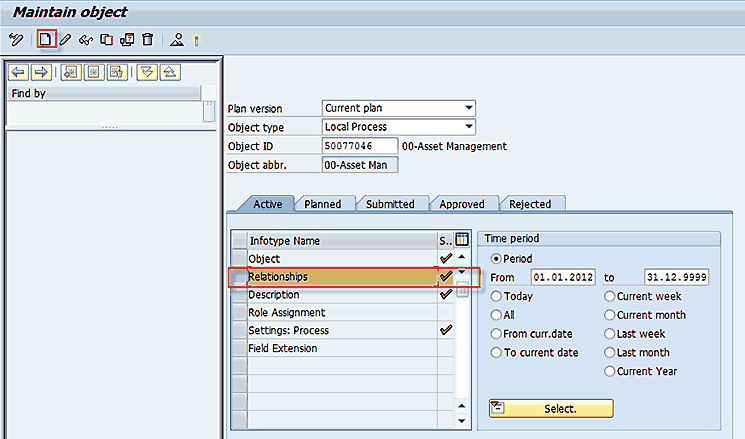Choose the Last month radio option
This screenshot has width=745, height=439.
(610, 353)
